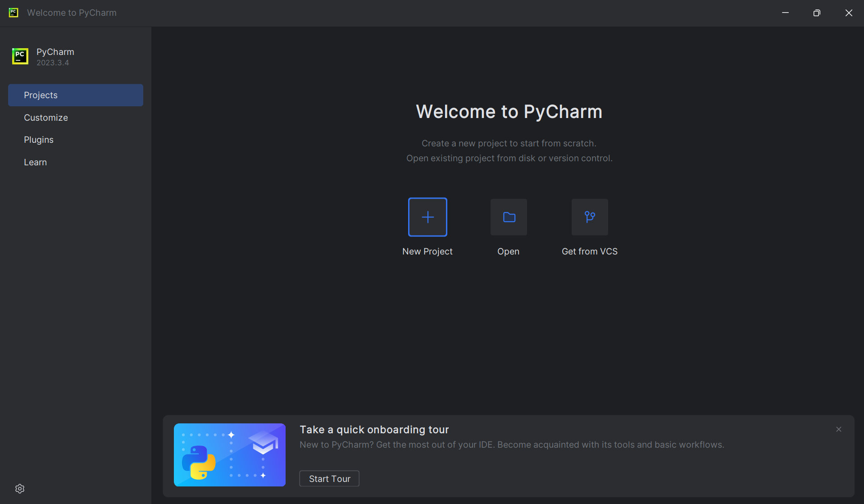
Task: Switch to the Customize section
Action: point(45,118)
